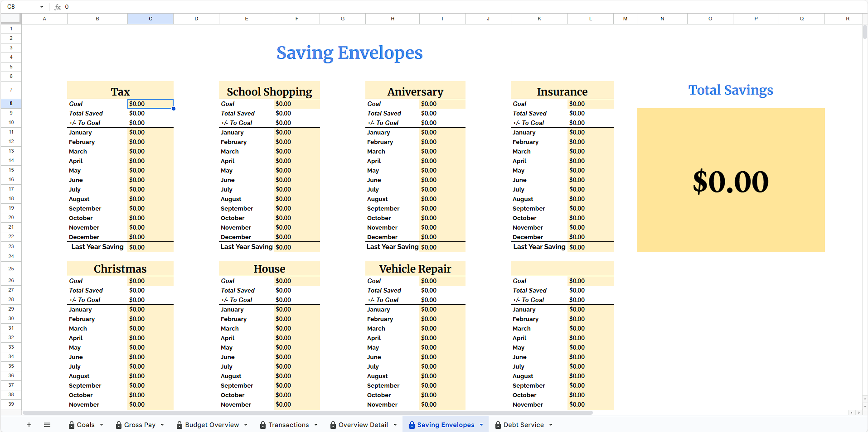
Task: Select column H header
Action: pyautogui.click(x=392, y=19)
